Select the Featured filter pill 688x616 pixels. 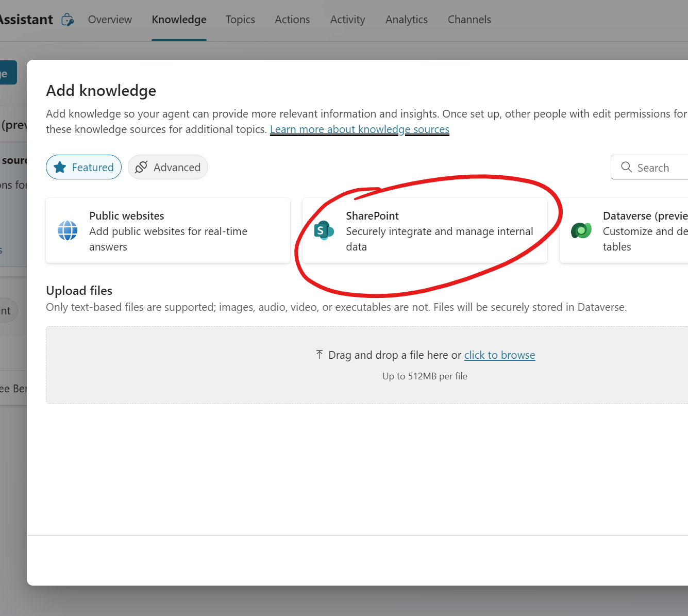click(x=83, y=167)
